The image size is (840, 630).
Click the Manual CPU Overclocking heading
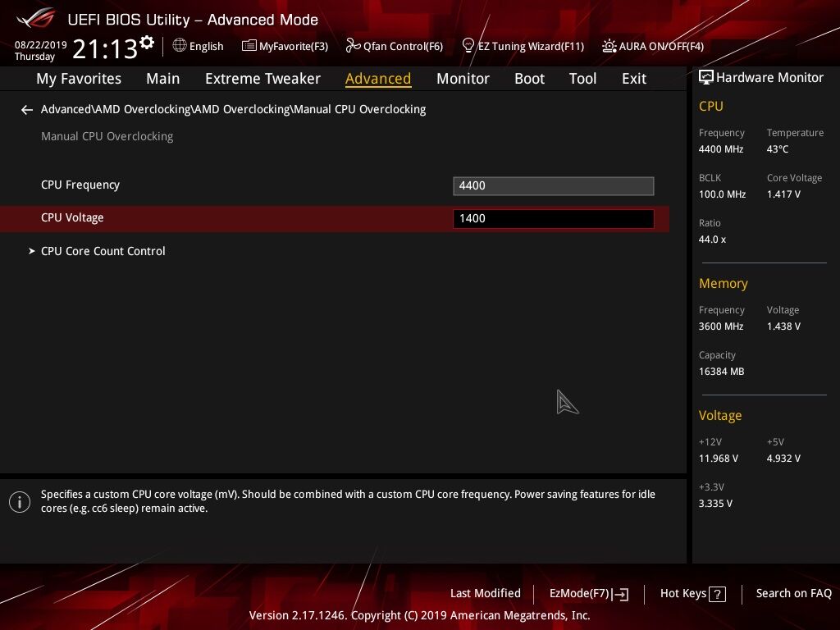click(107, 137)
